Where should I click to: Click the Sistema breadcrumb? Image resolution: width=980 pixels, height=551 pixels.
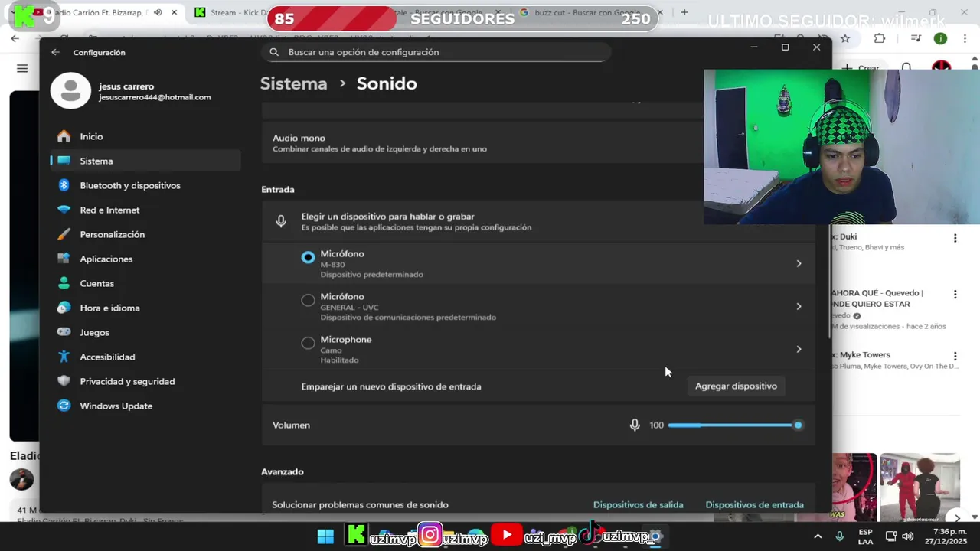coord(293,83)
